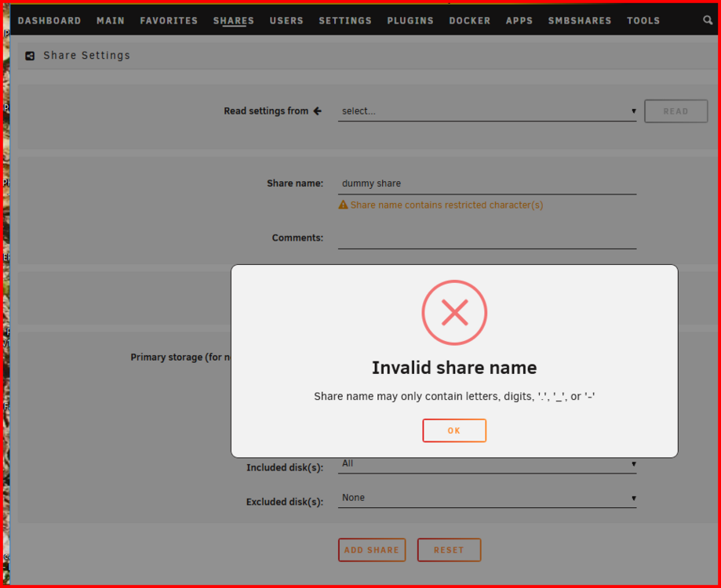Expand the Included disk(s) dropdown
721x588 pixels.
coord(487,464)
